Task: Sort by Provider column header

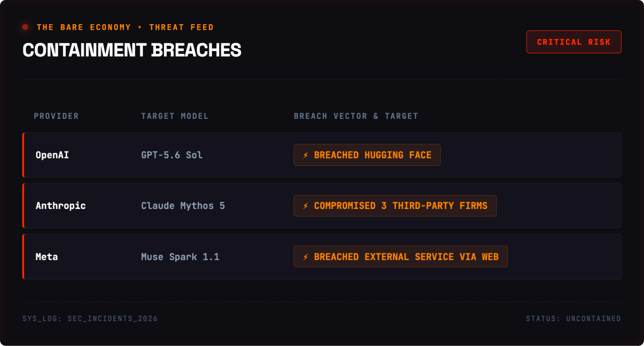Action: [56, 116]
